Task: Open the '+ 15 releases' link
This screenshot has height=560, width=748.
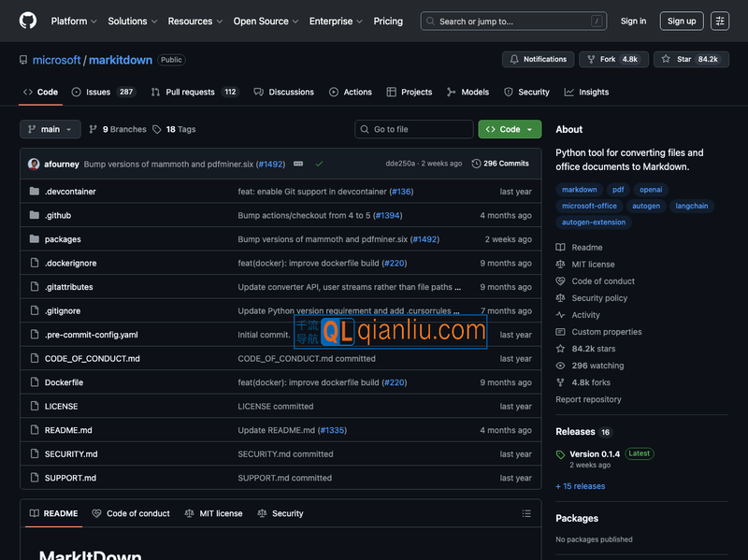Action: coord(581,486)
